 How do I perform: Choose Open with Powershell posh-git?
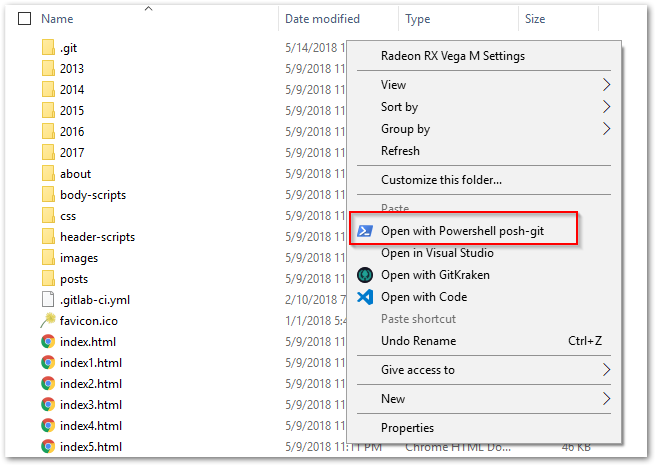pos(464,231)
